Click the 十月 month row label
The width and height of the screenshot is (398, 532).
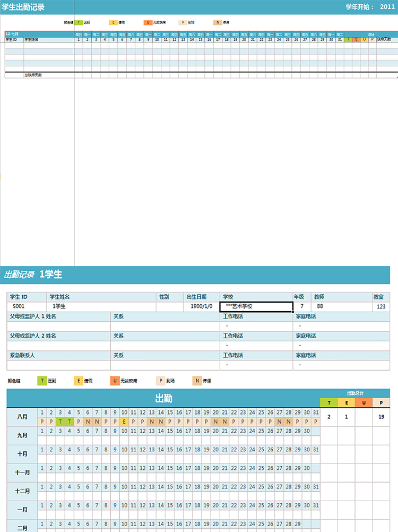coord(22,454)
